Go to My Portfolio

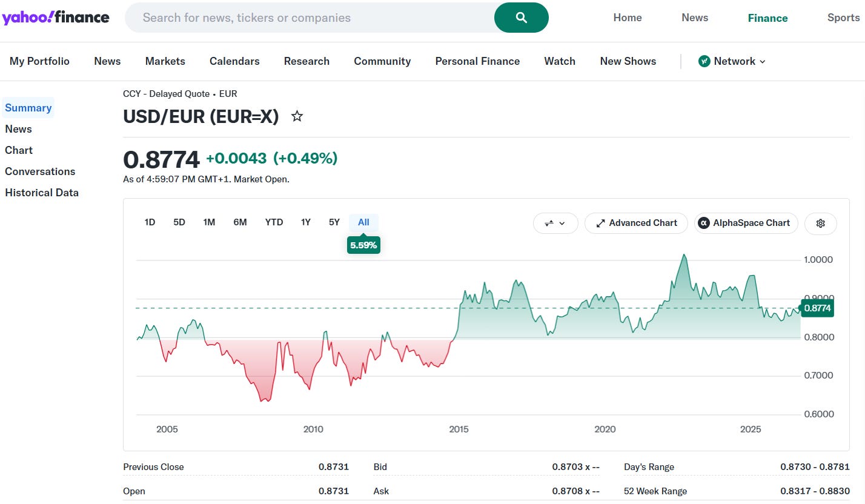39,61
